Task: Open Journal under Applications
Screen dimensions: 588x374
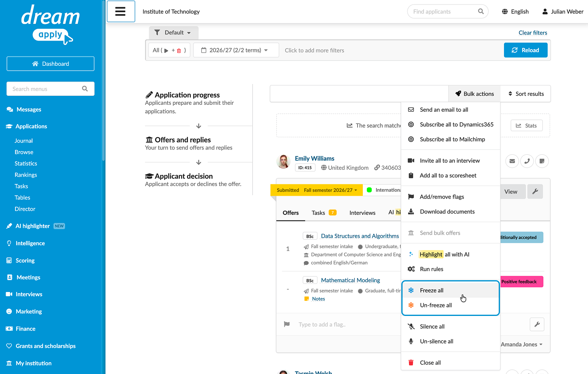Action: pos(24,141)
